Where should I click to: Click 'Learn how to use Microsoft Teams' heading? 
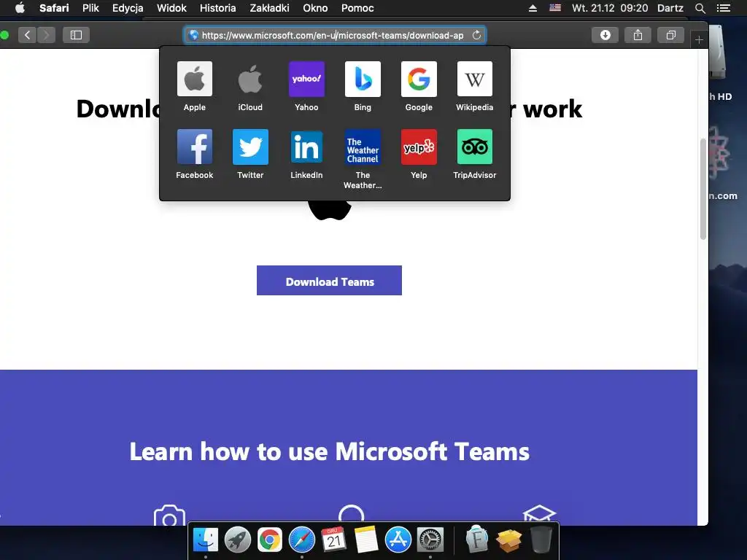coord(329,451)
